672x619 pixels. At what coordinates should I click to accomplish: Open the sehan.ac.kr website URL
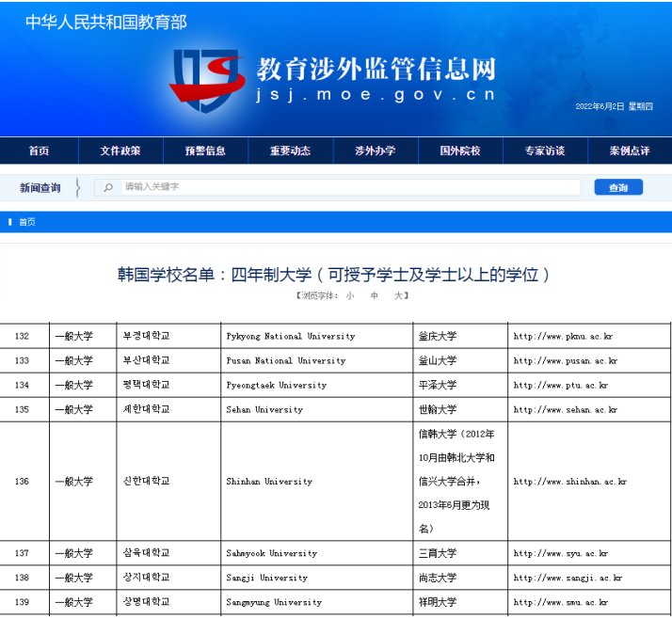566,409
